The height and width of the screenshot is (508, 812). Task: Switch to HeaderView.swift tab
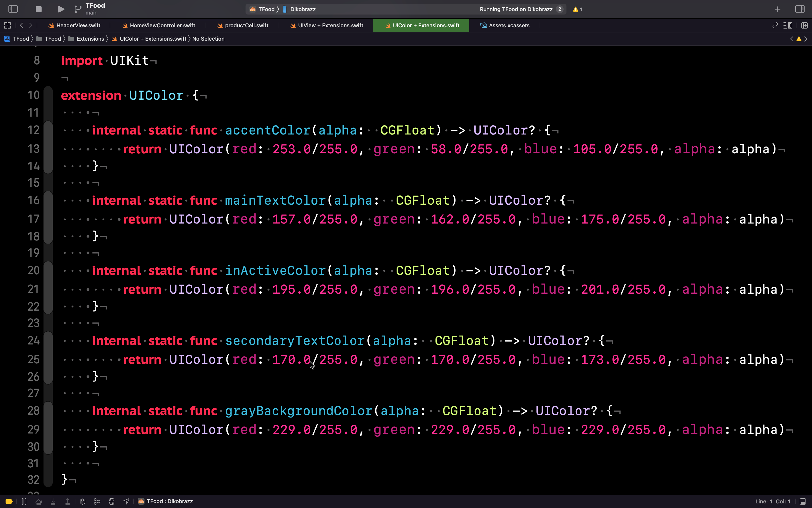(74, 26)
